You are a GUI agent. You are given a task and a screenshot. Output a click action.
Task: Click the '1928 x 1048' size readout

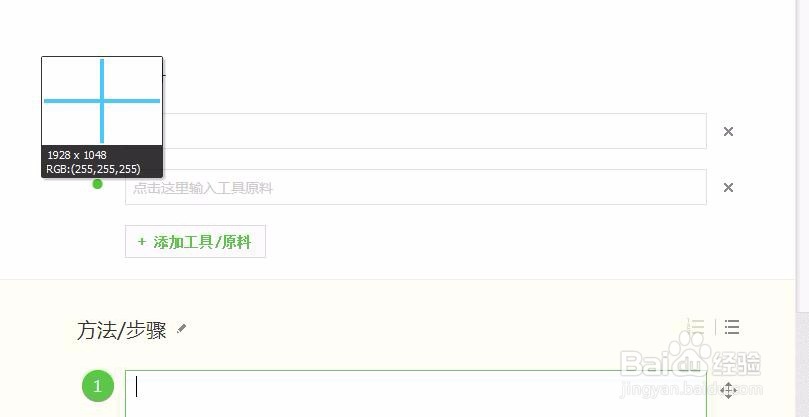point(77,155)
